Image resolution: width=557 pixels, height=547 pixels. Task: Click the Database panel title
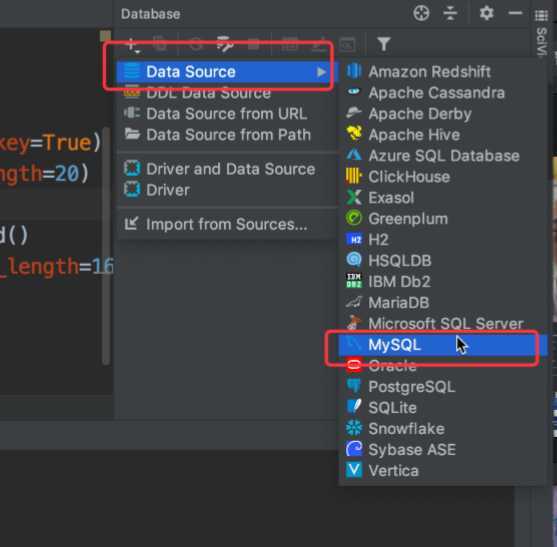(150, 14)
